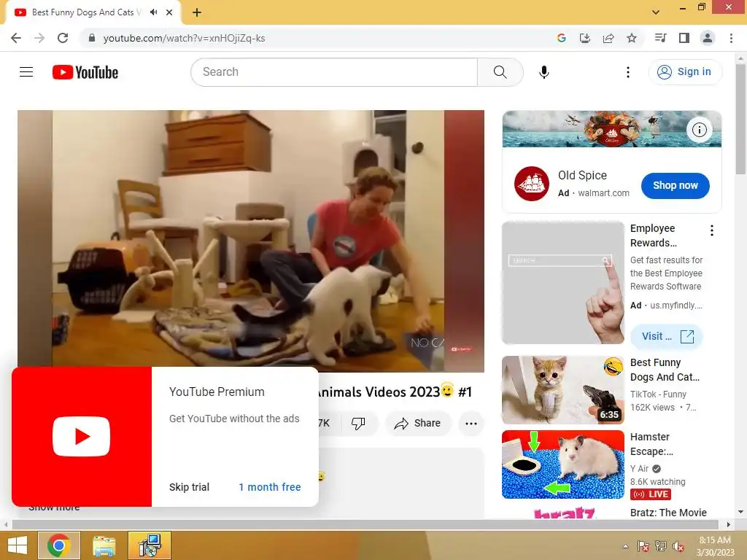Screen dimensions: 747x560
Task: Mute the tab via speaker icon
Action: click(153, 12)
